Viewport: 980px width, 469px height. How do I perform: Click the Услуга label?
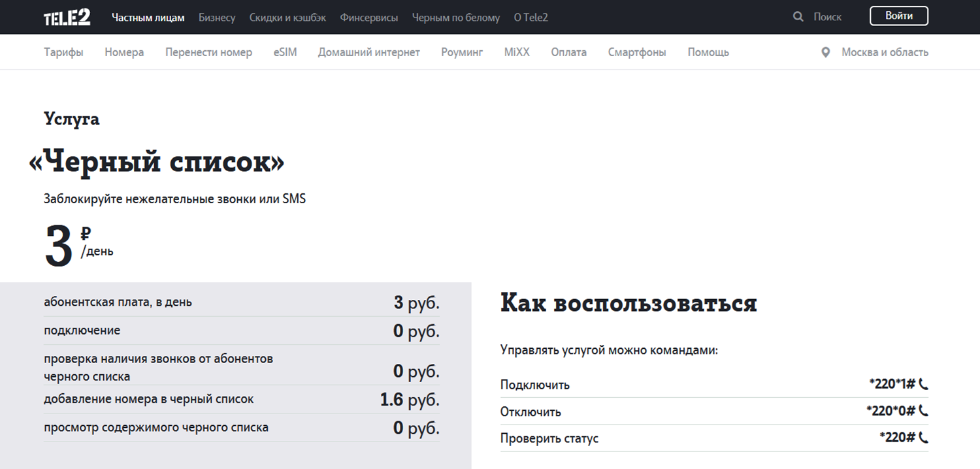tap(71, 118)
